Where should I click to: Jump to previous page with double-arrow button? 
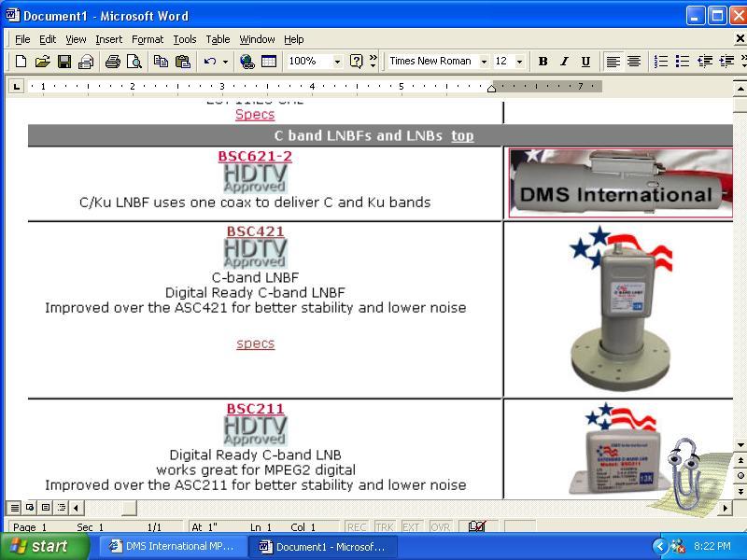click(x=740, y=460)
